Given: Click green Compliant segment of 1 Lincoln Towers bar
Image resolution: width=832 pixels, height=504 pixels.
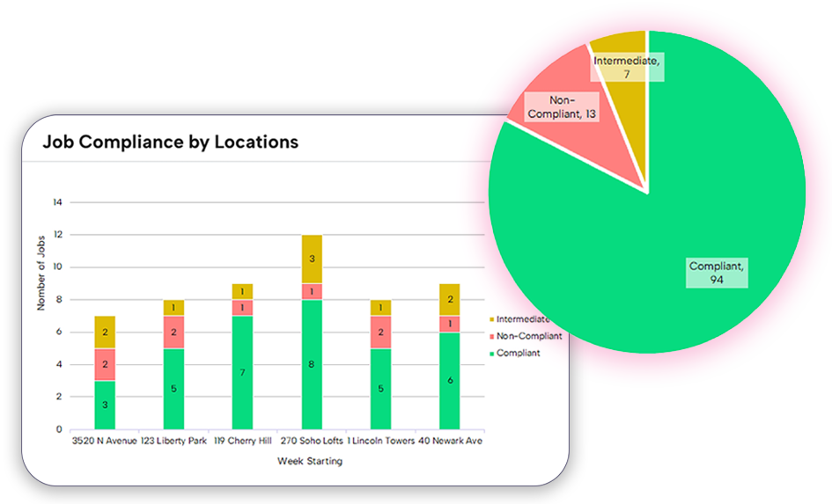Looking at the screenshot, I should click(380, 389).
